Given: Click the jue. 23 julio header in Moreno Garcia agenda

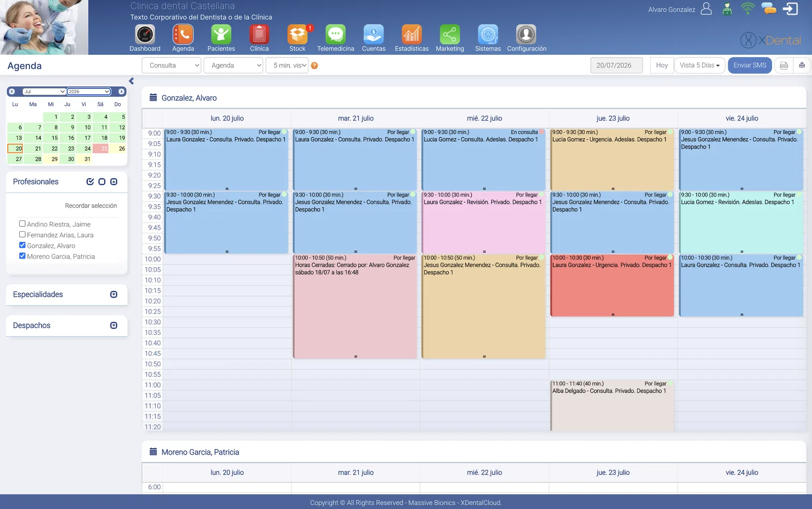Looking at the screenshot, I should pyautogui.click(x=613, y=472).
